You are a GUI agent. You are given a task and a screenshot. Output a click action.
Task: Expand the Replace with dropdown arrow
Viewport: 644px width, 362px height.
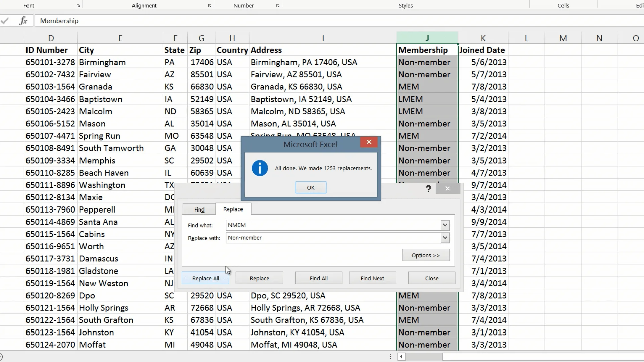[445, 238]
